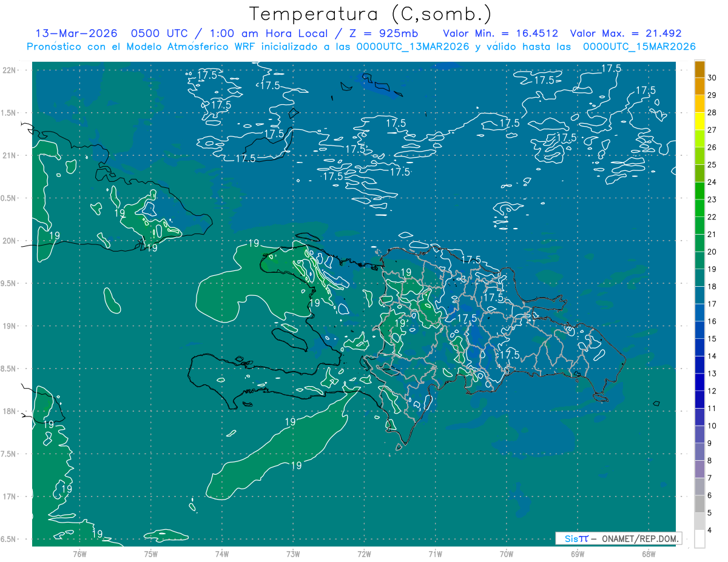Select the '0000UTC_13MAR2026' initialization time
728x562 pixels.
coord(411,47)
